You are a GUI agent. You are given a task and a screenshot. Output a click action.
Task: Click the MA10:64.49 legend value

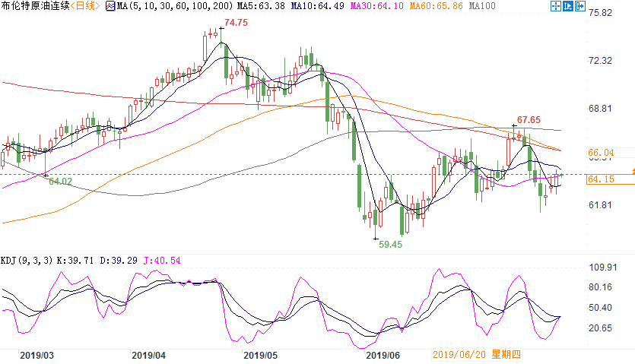point(318,6)
